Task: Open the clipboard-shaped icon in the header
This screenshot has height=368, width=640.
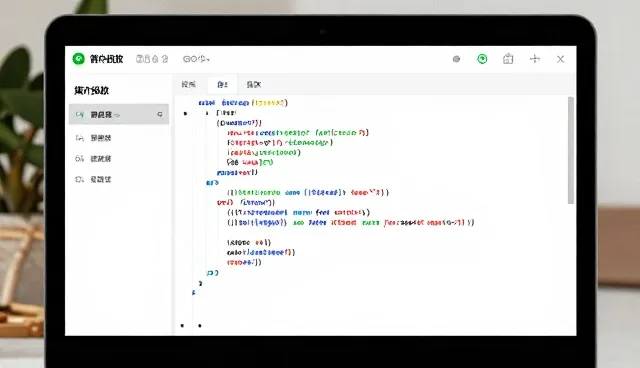Action: click(508, 59)
